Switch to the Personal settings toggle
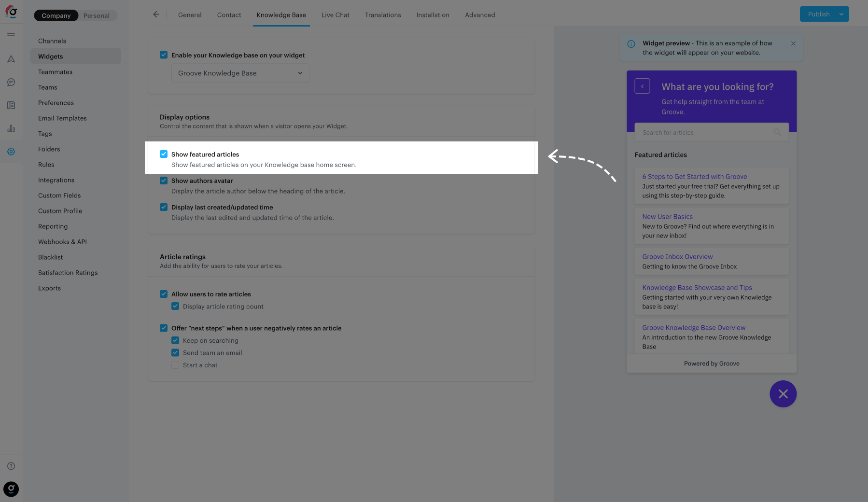 point(97,15)
